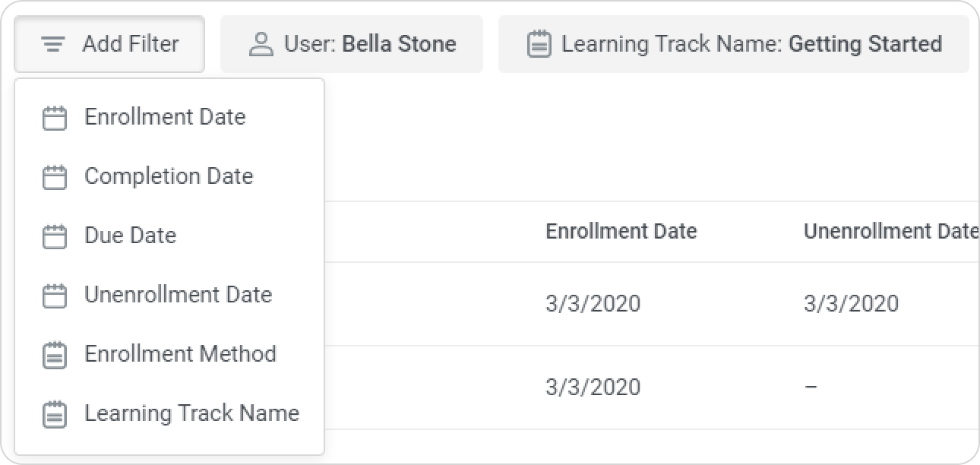Sort by Enrollment Date column header
Viewport: 980px width, 465px height.
[621, 232]
